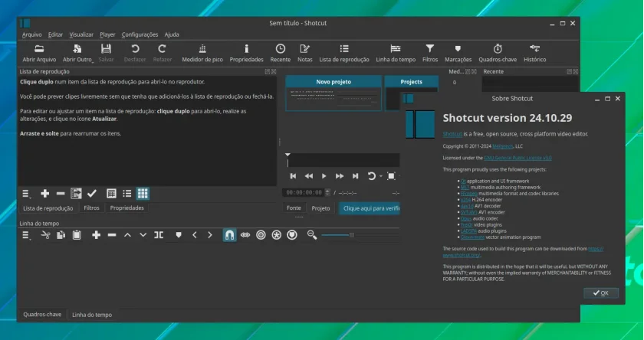Go to previous marker arrow
The height and width of the screenshot is (340, 644).
[194, 235]
